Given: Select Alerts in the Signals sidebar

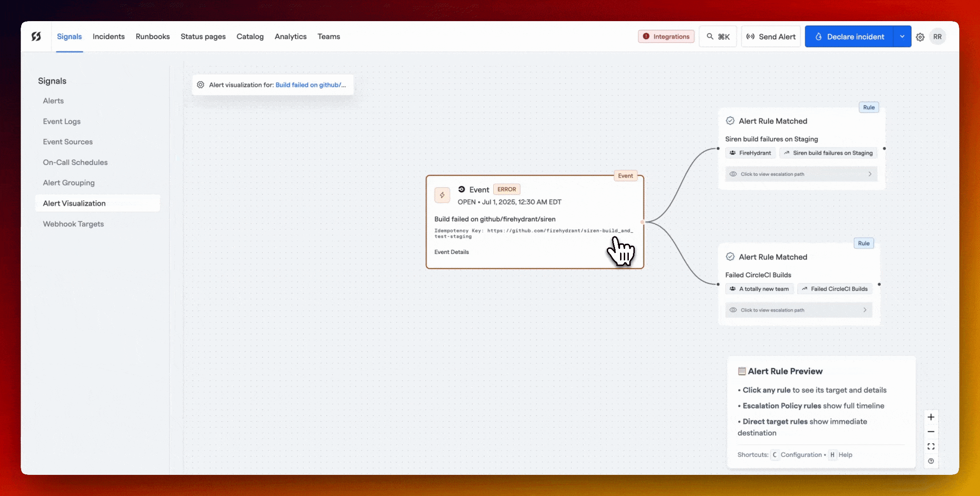Looking at the screenshot, I should tap(53, 101).
